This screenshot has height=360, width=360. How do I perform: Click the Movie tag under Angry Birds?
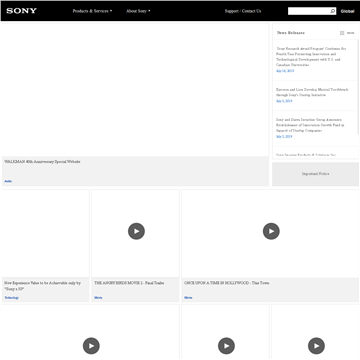click(98, 298)
